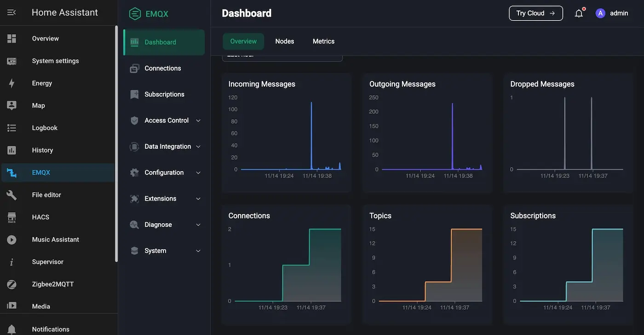Click the admin avatar icon
The image size is (644, 335).
(x=600, y=13)
